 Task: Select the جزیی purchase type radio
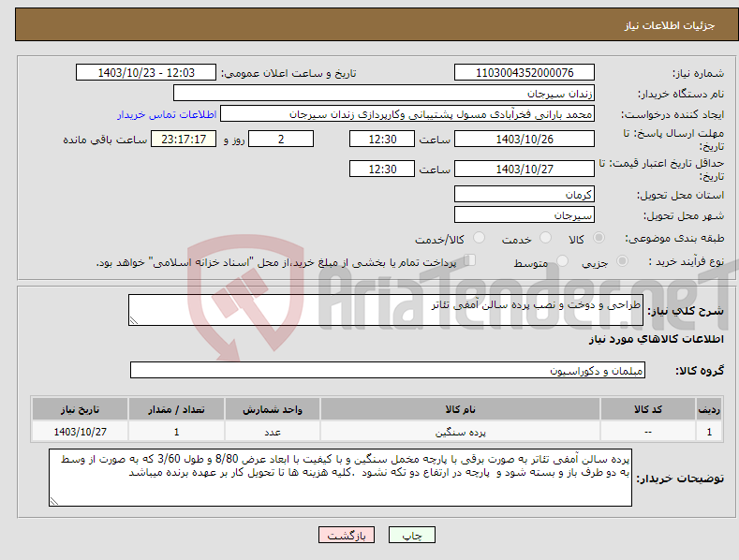pos(622,260)
